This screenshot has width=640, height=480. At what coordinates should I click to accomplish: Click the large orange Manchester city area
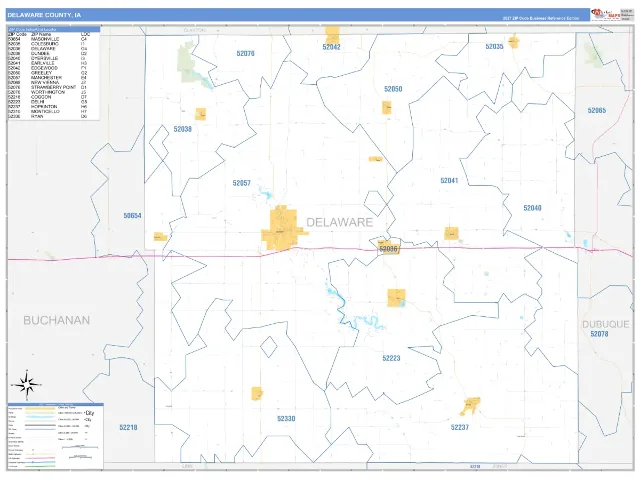click(282, 228)
